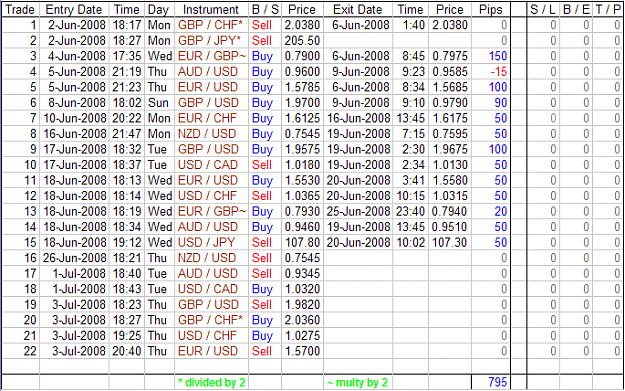Select entry price 0.9345
This screenshot has height=391, width=625.
tap(302, 274)
